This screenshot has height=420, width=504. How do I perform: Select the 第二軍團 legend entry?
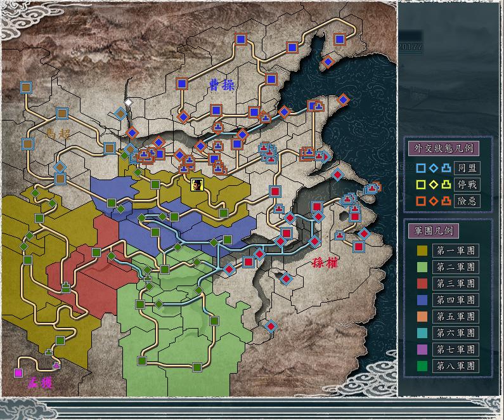point(456,267)
